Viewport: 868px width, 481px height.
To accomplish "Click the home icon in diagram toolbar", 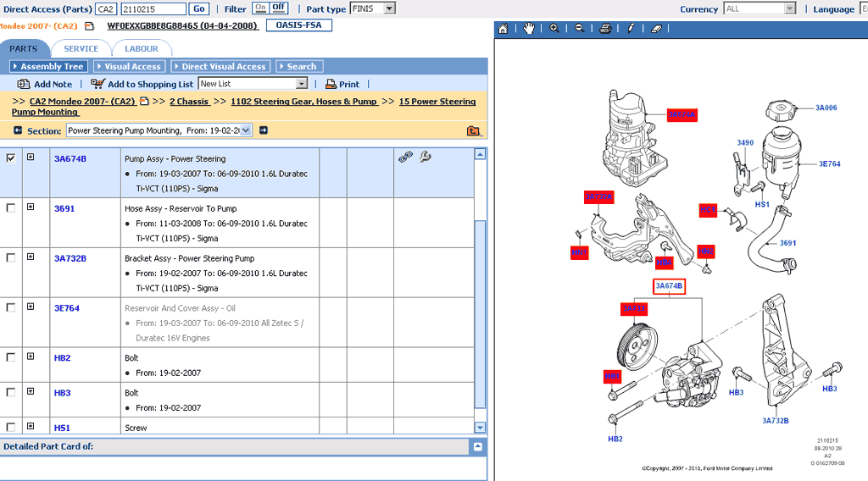I will click(503, 29).
